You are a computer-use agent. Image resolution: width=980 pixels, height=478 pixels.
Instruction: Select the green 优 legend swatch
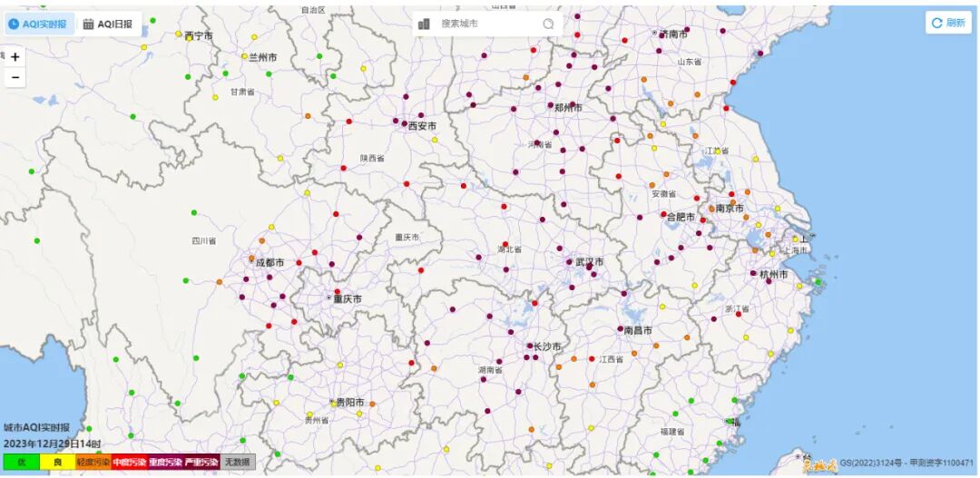click(21, 463)
